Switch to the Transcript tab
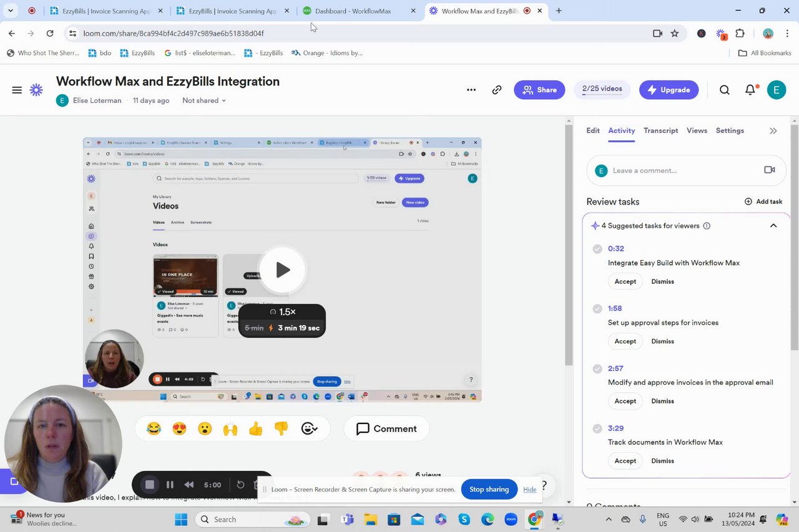The image size is (799, 532). click(x=661, y=130)
